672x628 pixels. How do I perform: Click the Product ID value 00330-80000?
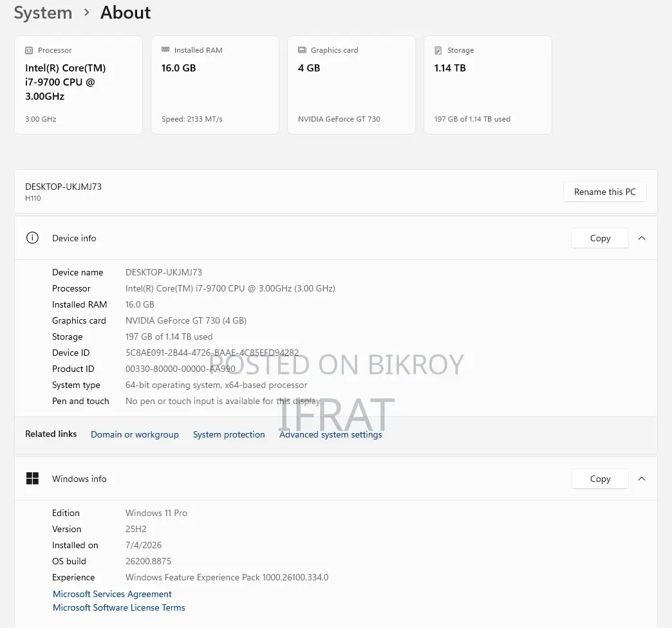180,369
